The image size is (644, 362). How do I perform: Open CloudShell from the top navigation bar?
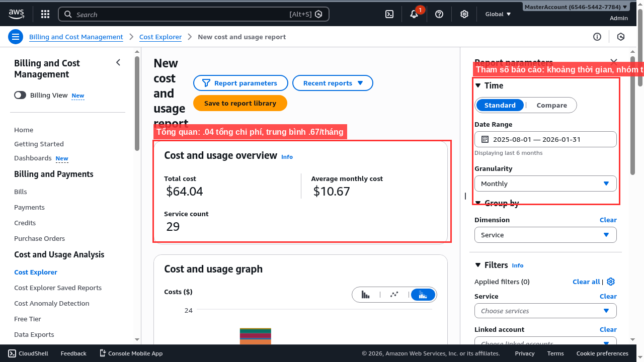28,353
